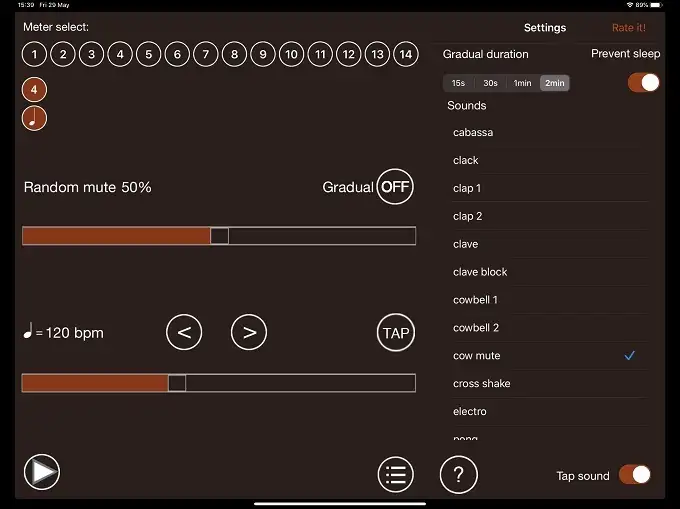Select meter 7
680x509 pixels.
pyautogui.click(x=206, y=54)
